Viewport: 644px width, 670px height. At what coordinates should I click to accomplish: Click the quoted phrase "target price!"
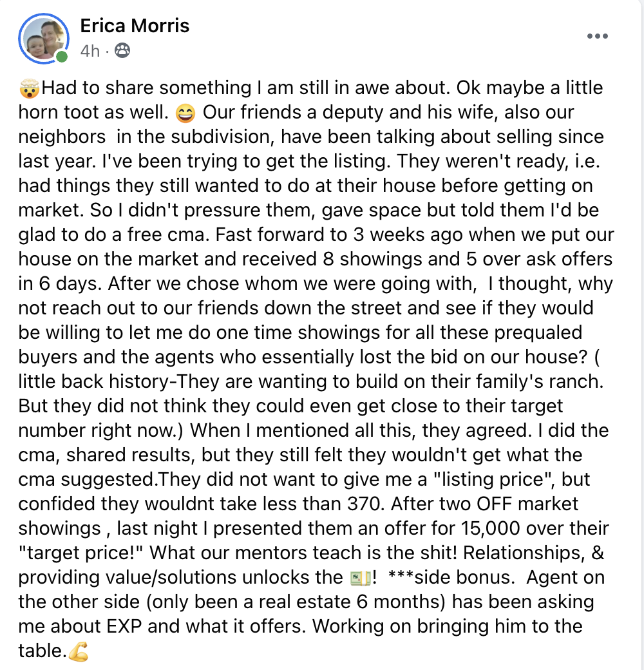click(x=83, y=553)
